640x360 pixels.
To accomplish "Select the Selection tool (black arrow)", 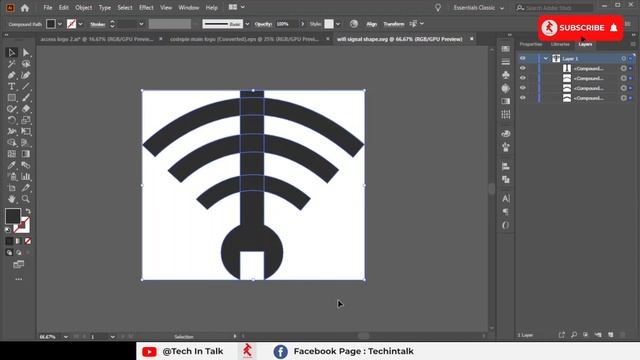I will click(x=11, y=53).
